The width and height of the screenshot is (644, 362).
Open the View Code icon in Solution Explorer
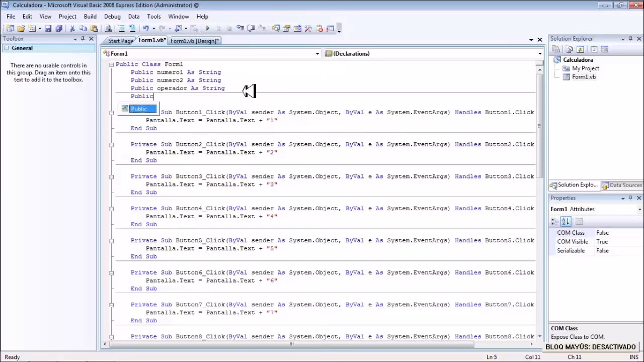(570, 49)
